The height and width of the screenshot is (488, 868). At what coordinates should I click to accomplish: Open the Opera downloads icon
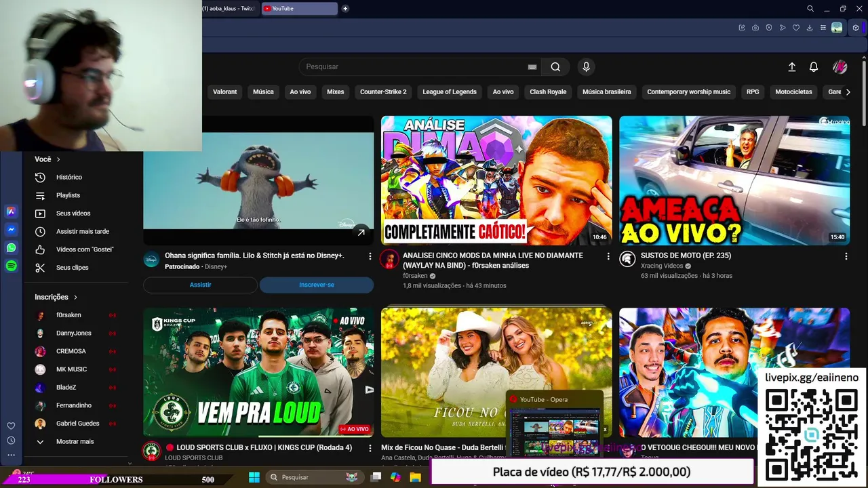(x=810, y=28)
